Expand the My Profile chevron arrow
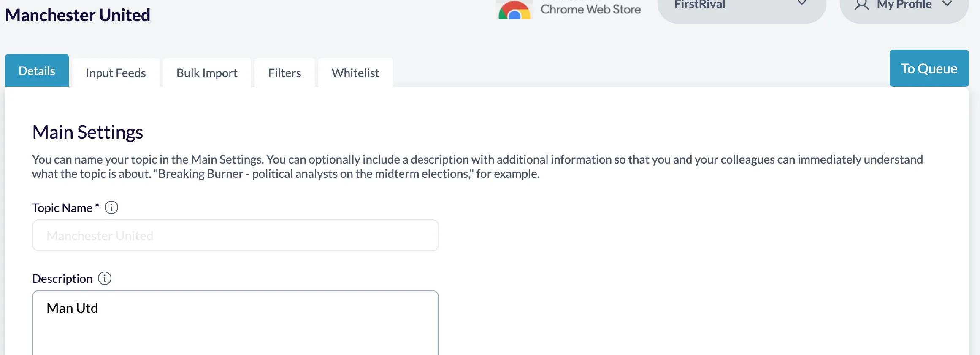980x355 pixels. [x=948, y=4]
